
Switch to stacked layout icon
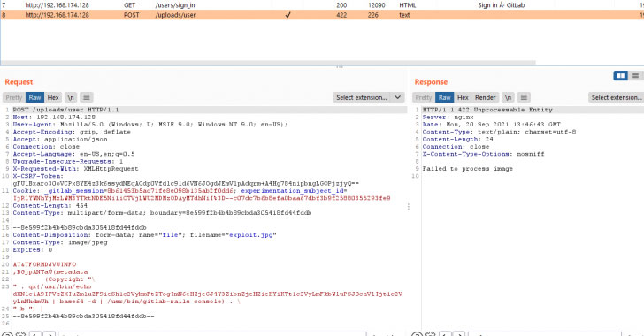635,75
